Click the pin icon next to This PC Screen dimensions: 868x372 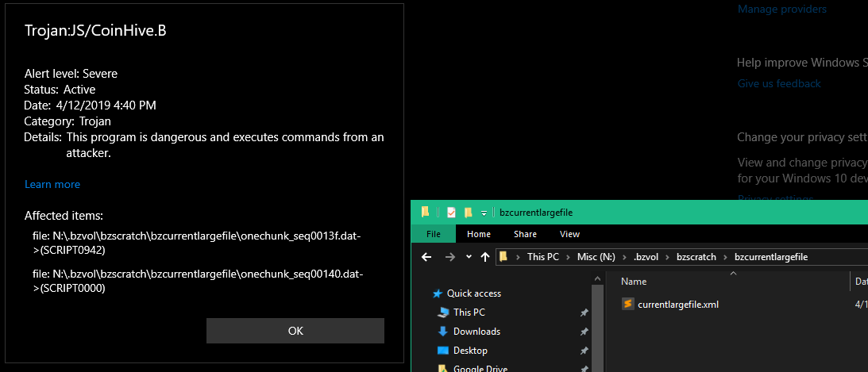coord(584,313)
